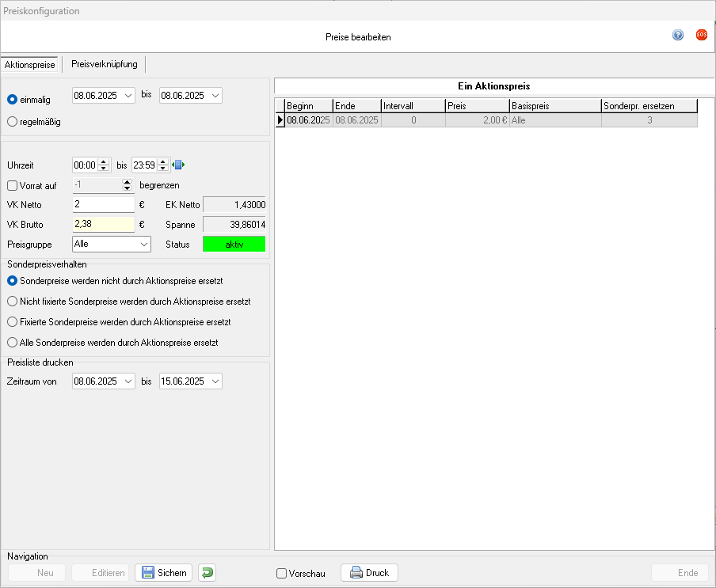Click the green aktiv status field
Image resolution: width=716 pixels, height=588 pixels.
234,245
